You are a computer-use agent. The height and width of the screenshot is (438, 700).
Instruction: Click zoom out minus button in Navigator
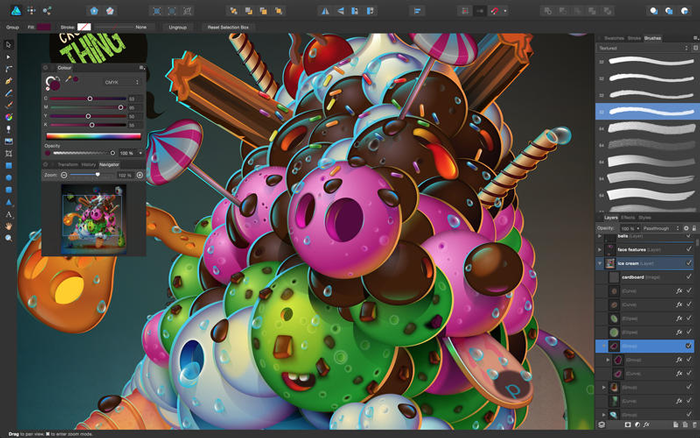click(64, 175)
